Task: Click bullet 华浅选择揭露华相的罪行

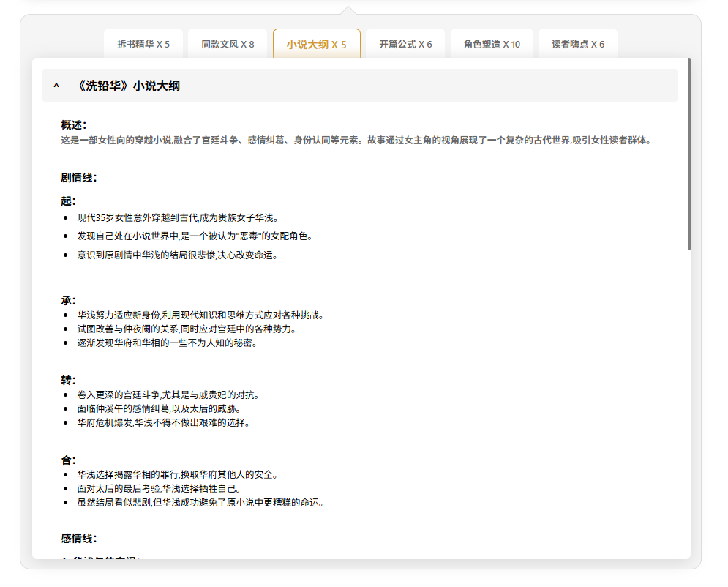Action: click(177, 474)
